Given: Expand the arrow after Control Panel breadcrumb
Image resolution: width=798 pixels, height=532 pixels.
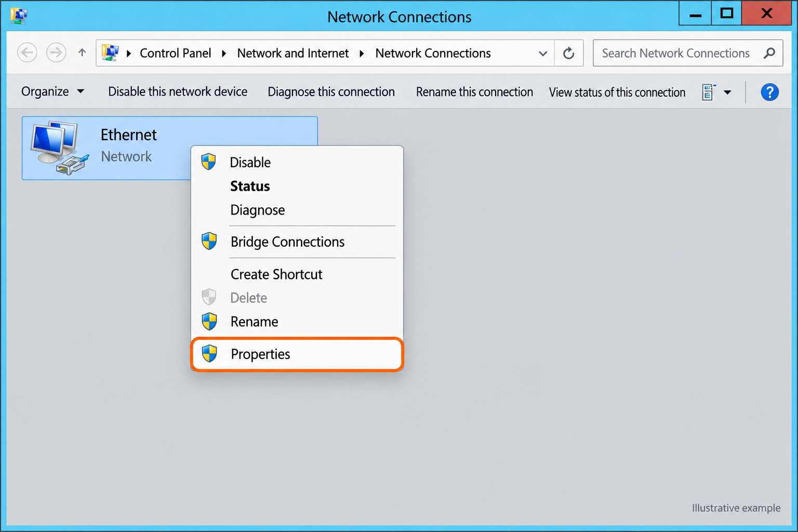Looking at the screenshot, I should (x=224, y=53).
